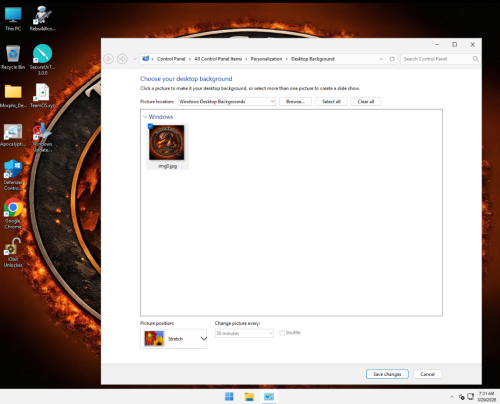Open the Picture location dropdown
Image resolution: width=500 pixels, height=404 pixels.
click(227, 101)
